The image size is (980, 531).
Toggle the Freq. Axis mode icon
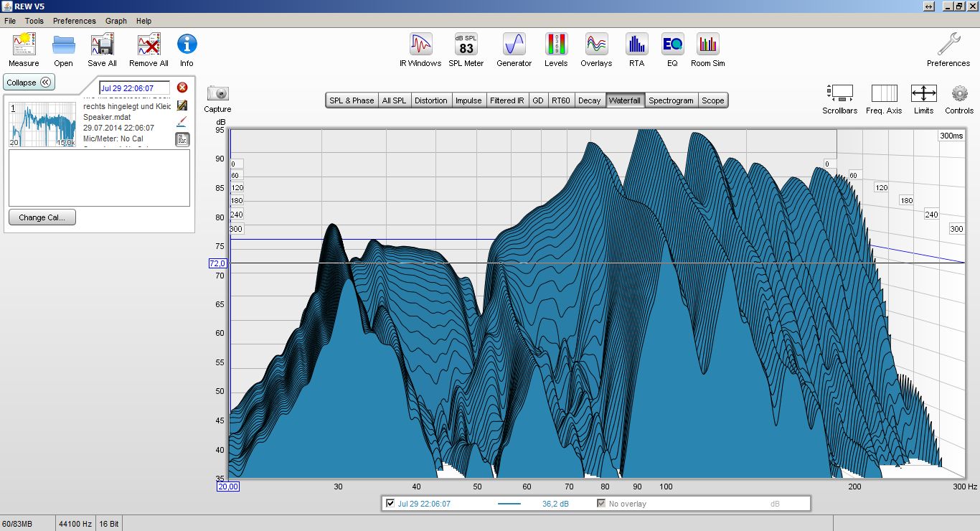(x=884, y=93)
